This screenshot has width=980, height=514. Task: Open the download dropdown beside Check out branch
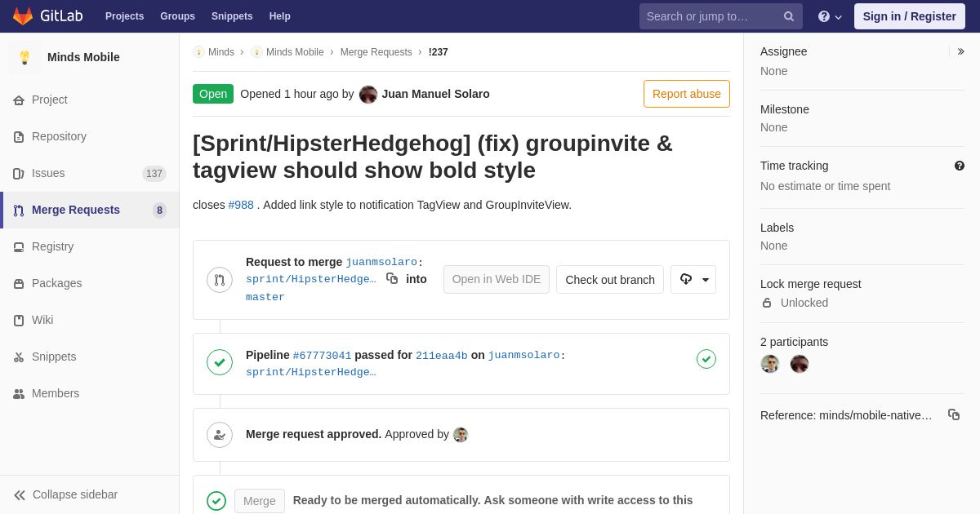(x=693, y=280)
